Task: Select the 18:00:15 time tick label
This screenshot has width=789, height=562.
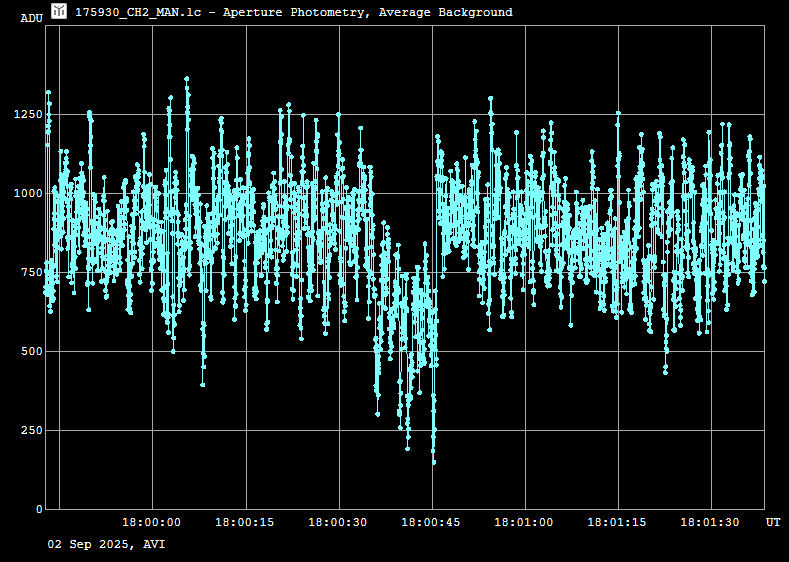Action: point(245,522)
